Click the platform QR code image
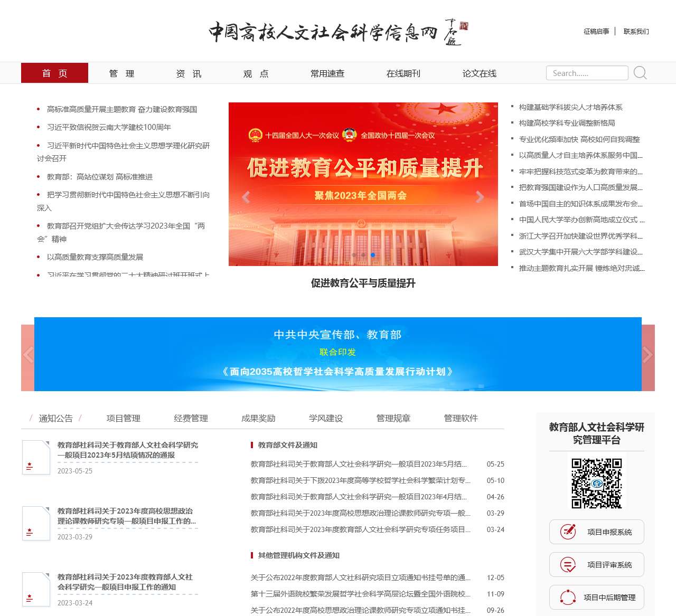 [597, 483]
